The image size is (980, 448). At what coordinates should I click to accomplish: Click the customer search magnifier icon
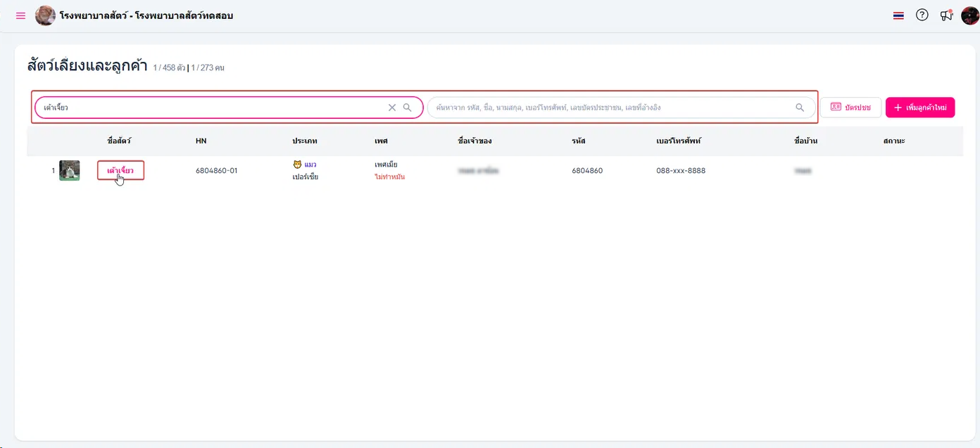[x=800, y=108]
